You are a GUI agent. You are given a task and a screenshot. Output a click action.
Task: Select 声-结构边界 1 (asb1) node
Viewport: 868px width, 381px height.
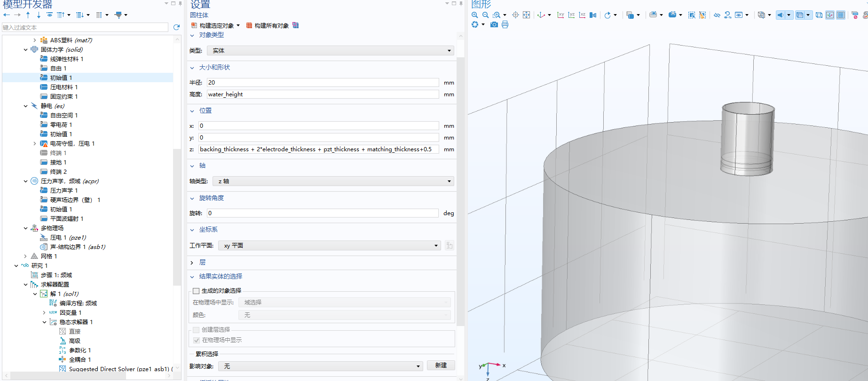tap(78, 247)
